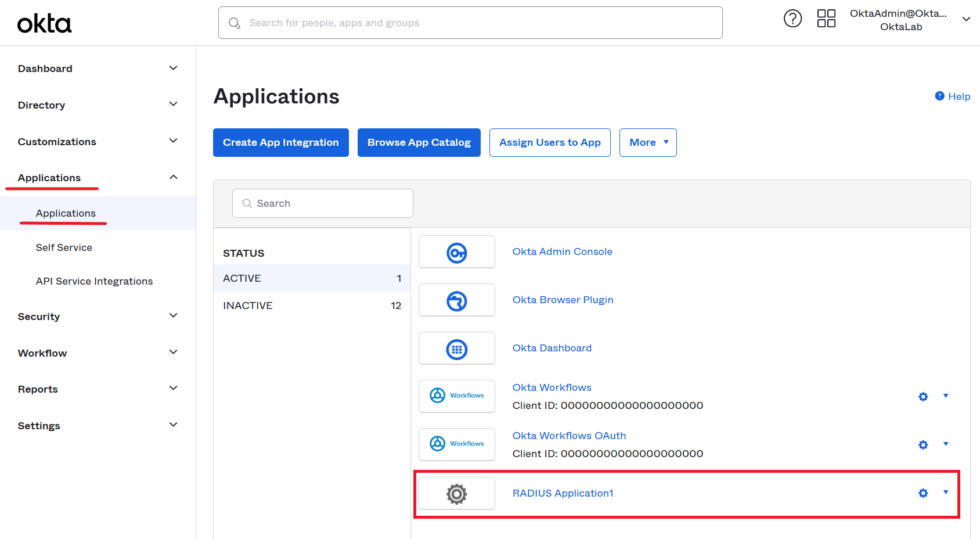Click the help question mark icon in header

coord(792,19)
